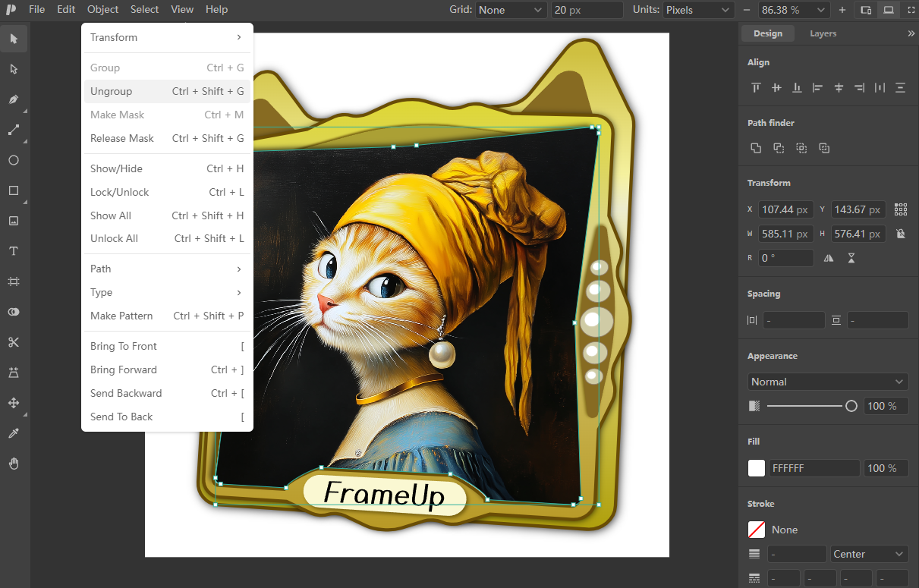919x588 pixels.
Task: Click the zoom in plus button
Action: (842, 10)
